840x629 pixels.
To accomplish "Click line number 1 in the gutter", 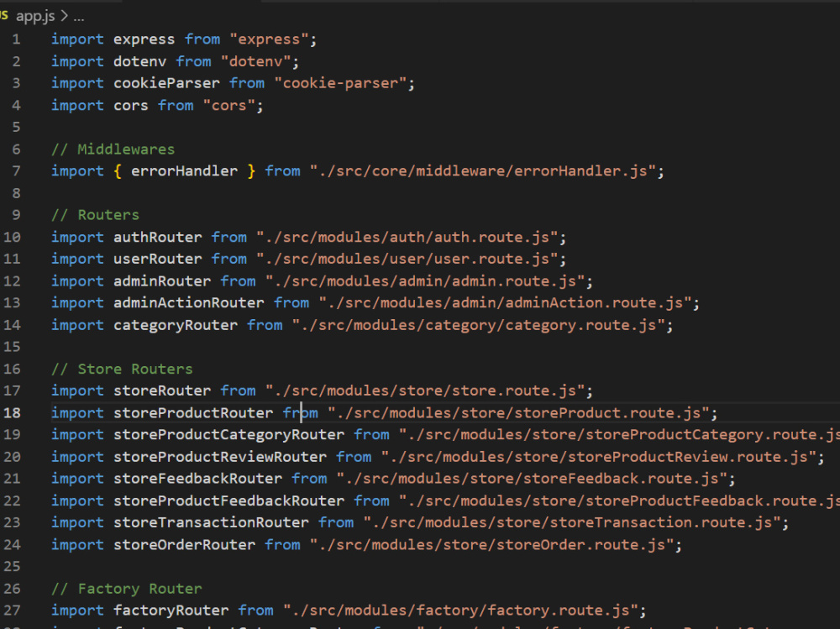I will pyautogui.click(x=16, y=39).
